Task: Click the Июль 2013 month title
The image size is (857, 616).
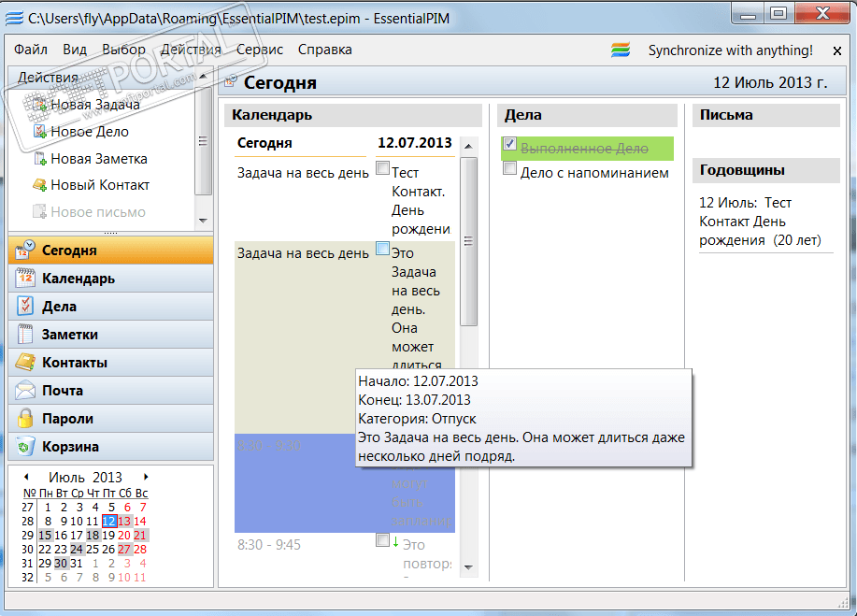Action: coord(85,477)
